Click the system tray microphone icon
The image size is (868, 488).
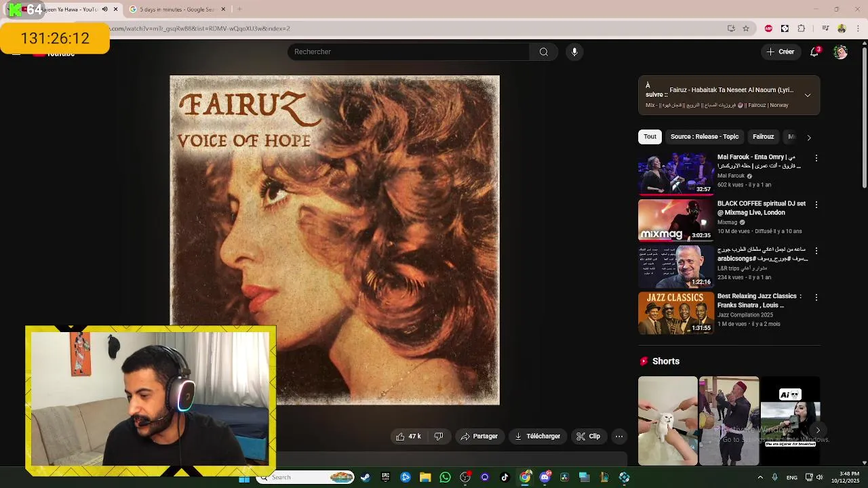(775, 478)
